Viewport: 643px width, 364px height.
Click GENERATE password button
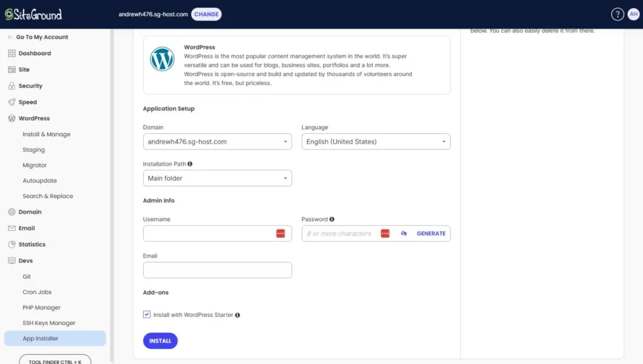[431, 233]
